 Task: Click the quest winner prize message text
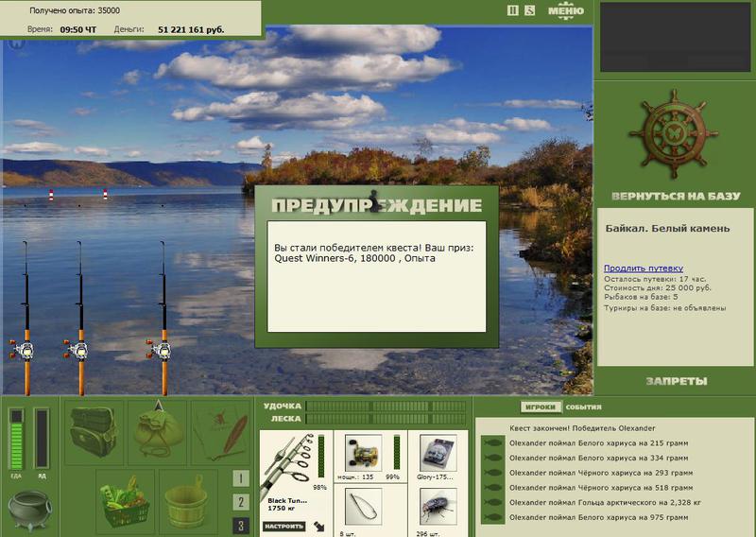[x=374, y=252]
